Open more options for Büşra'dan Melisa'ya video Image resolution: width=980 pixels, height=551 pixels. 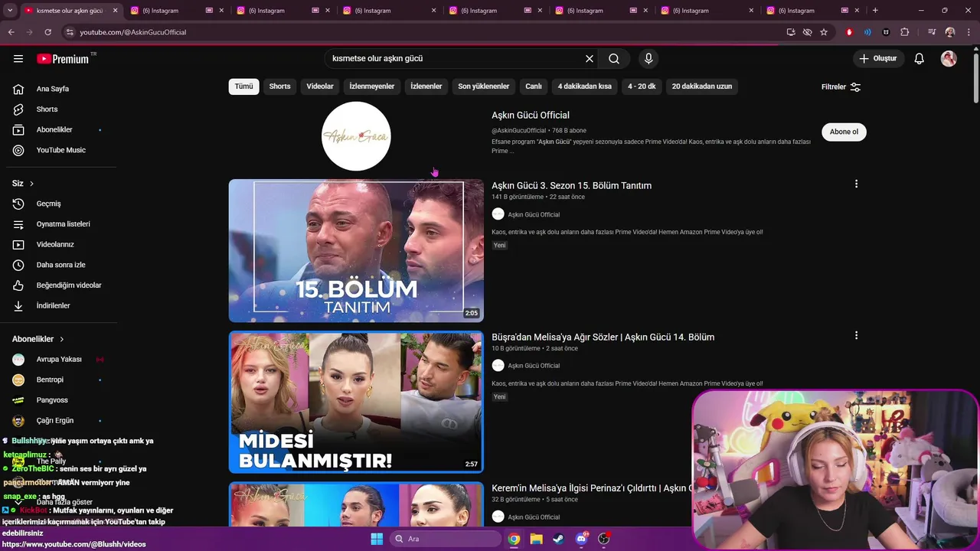[856, 335]
